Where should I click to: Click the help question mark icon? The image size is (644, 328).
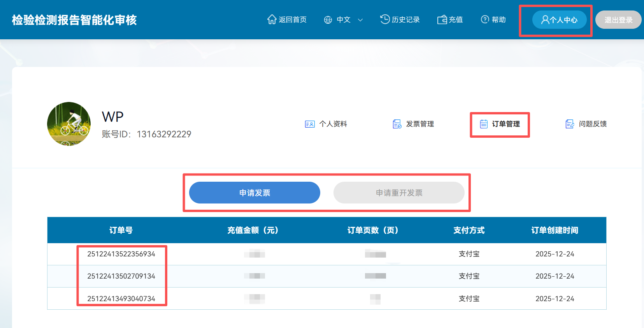(485, 19)
